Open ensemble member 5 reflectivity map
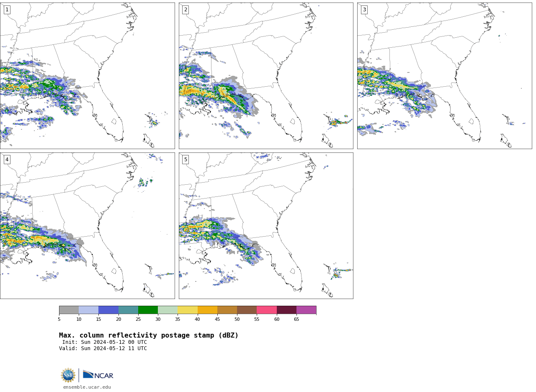The height and width of the screenshot is (392, 536). [x=266, y=226]
